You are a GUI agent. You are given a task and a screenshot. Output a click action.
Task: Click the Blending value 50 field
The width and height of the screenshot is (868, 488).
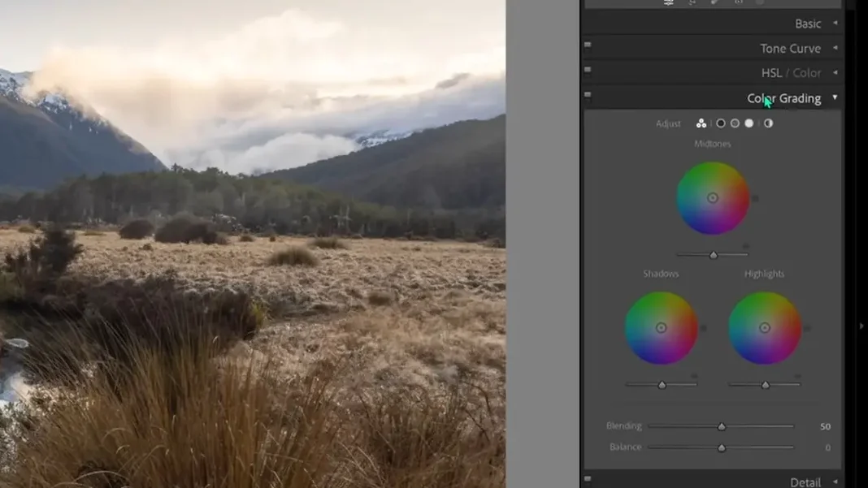pyautogui.click(x=825, y=426)
